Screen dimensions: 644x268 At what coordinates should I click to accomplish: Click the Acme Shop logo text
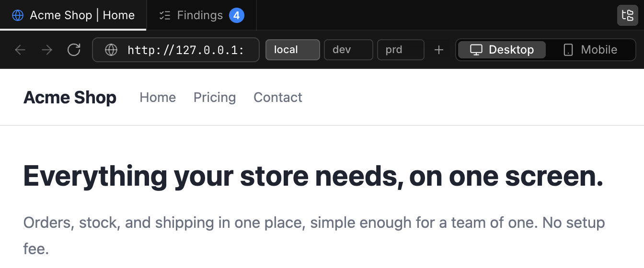(x=70, y=98)
